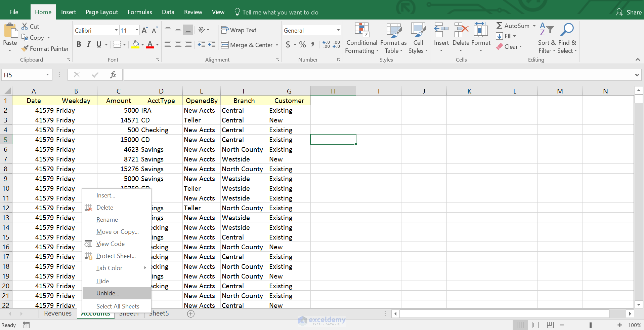Toggle Wrap Text on the cell
The width and height of the screenshot is (644, 330).
point(239,30)
